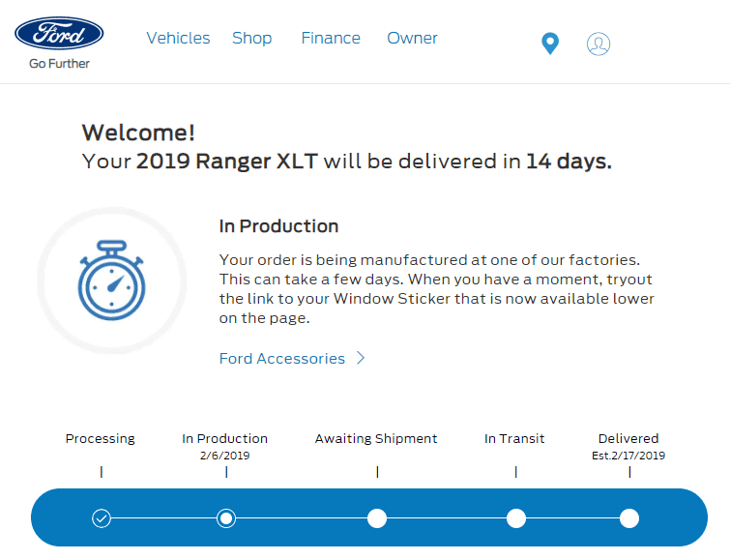Viewport: 730px width, 560px height.
Task: Click the Processing stage label
Action: [101, 439]
